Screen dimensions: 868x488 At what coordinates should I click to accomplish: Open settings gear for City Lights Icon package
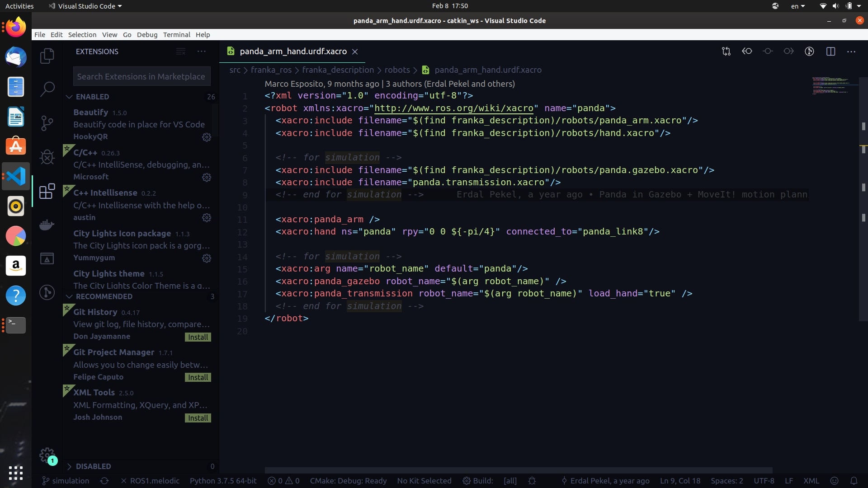[207, 258]
